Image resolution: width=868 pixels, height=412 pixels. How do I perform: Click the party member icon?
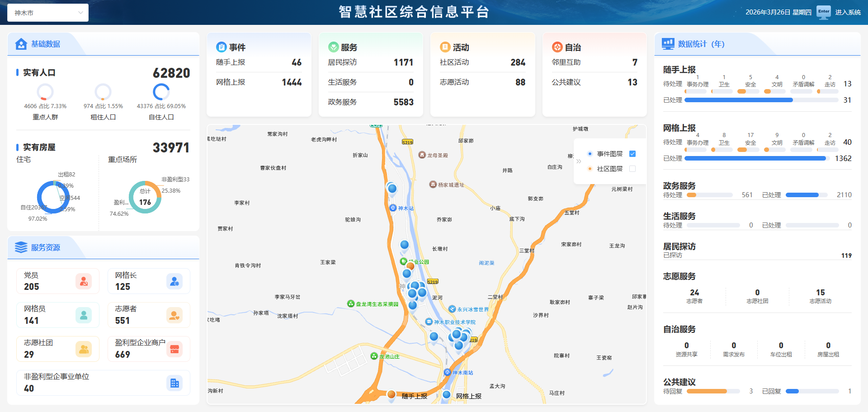point(84,281)
